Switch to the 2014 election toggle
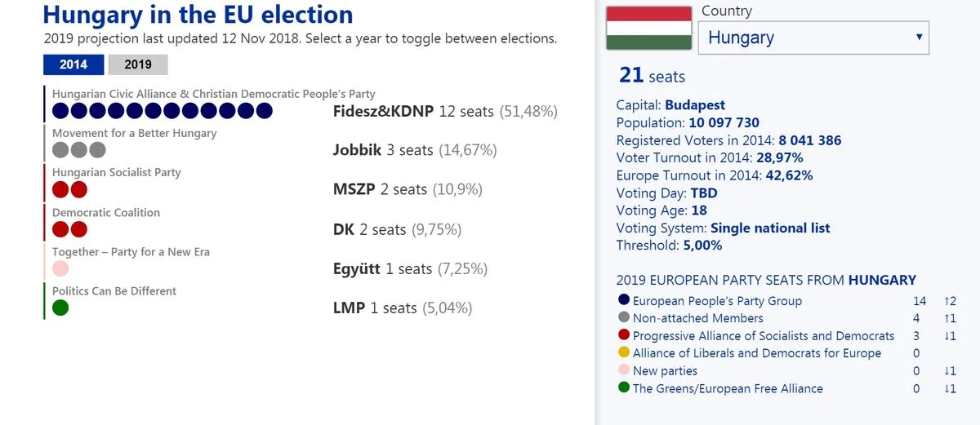980x425 pixels. 73,65
